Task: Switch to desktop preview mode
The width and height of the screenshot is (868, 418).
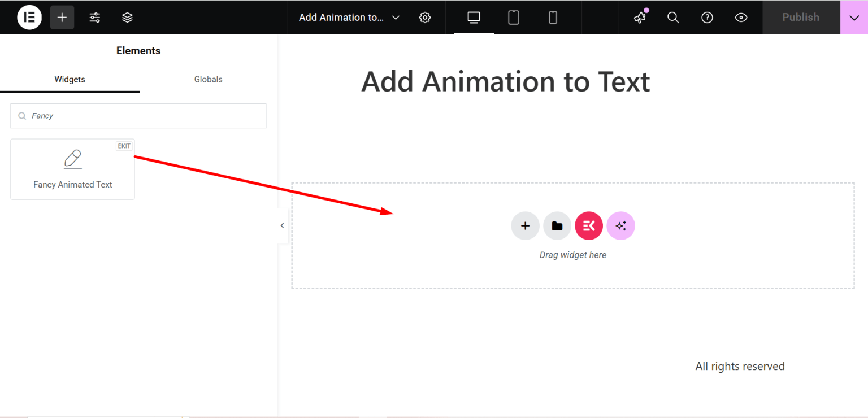Action: click(473, 17)
